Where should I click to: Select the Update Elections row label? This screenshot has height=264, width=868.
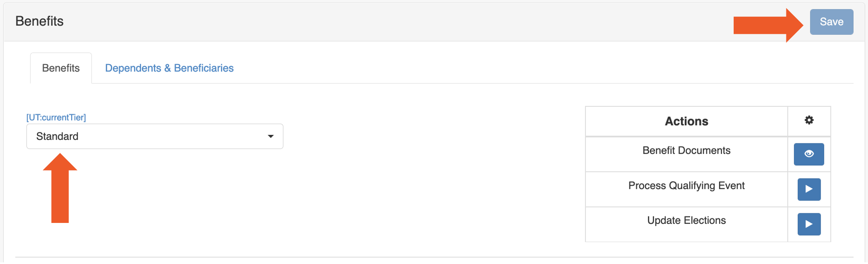click(x=686, y=220)
